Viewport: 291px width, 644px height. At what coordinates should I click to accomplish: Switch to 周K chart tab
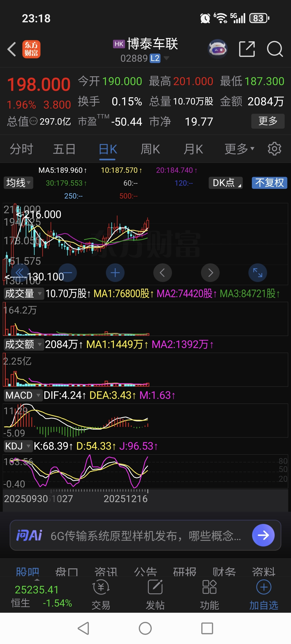coord(150,149)
